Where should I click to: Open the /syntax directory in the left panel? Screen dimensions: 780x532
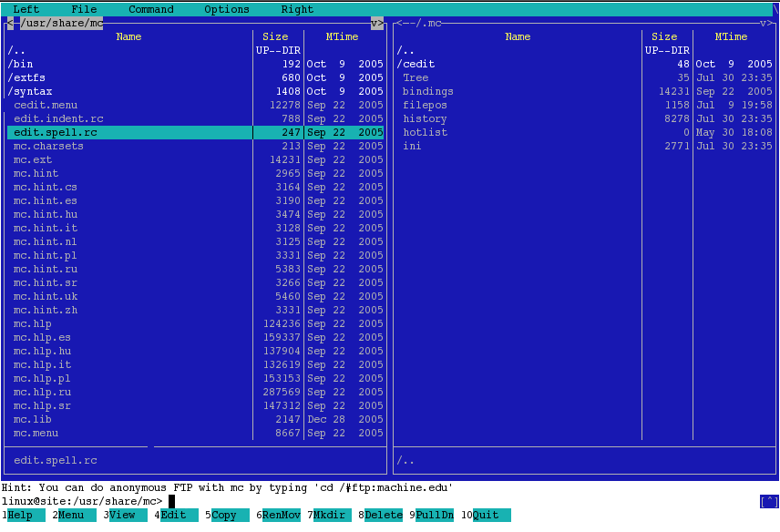click(x=34, y=91)
